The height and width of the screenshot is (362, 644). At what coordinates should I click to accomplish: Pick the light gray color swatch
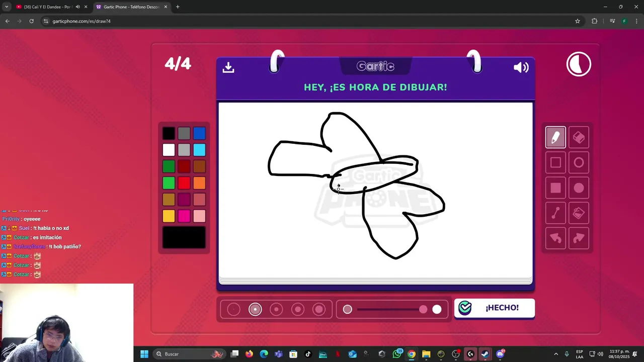coord(184,150)
